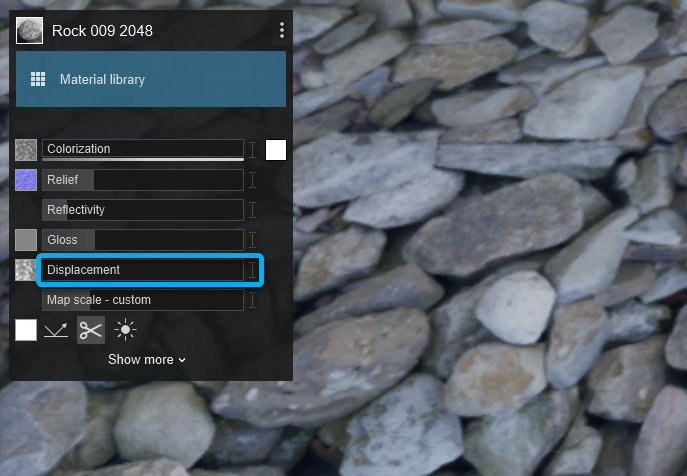Click the Gloss texture map icon
Image resolution: width=687 pixels, height=476 pixels.
tap(26, 240)
